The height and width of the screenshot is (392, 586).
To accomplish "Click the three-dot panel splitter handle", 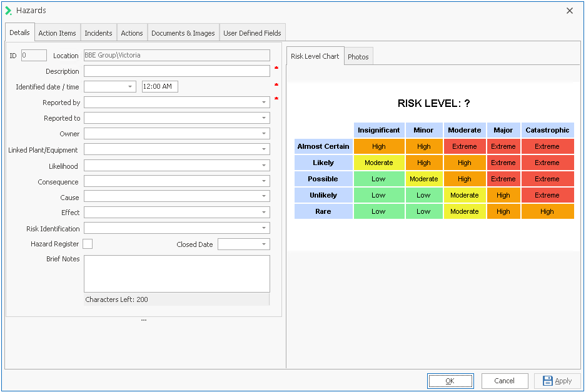I will click(x=144, y=320).
